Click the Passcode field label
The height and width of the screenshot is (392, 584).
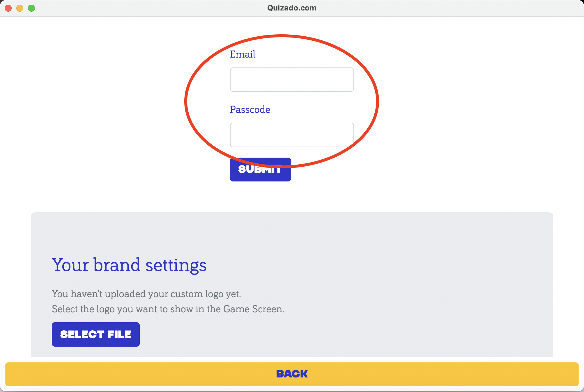[250, 110]
